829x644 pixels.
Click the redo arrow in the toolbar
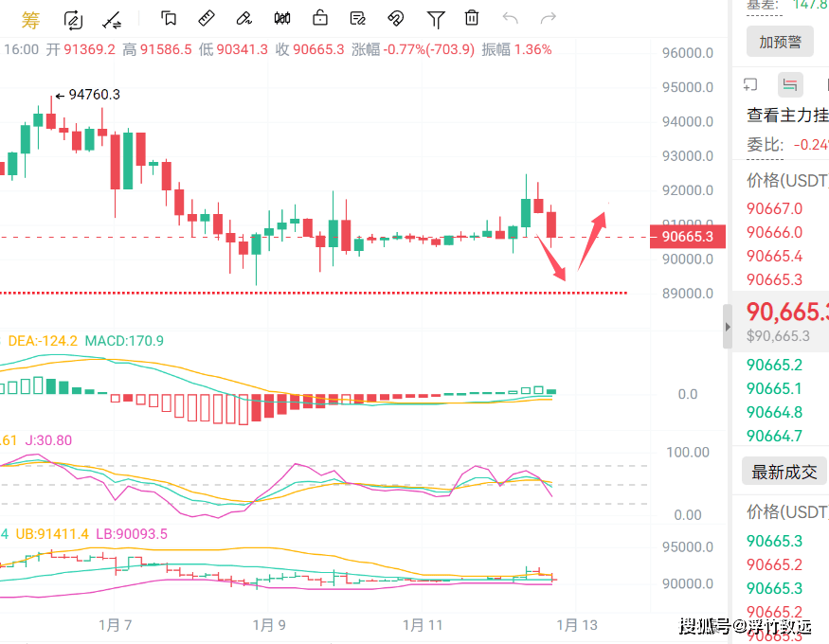[548, 18]
